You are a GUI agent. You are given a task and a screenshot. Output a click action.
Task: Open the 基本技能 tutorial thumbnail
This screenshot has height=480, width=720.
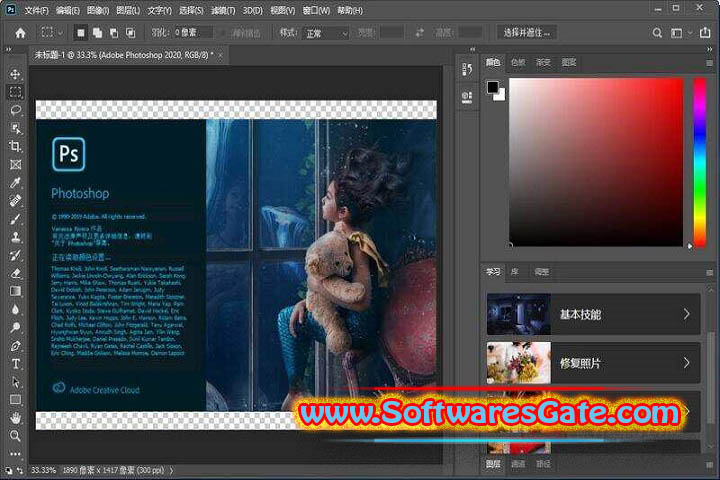pos(518,314)
